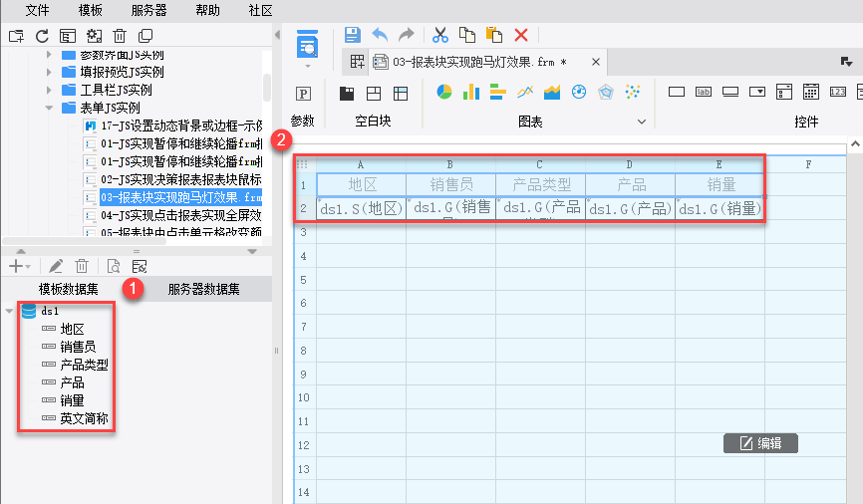Viewport: 863px width, 504px height.
Task: Save the current template
Action: [x=352, y=35]
